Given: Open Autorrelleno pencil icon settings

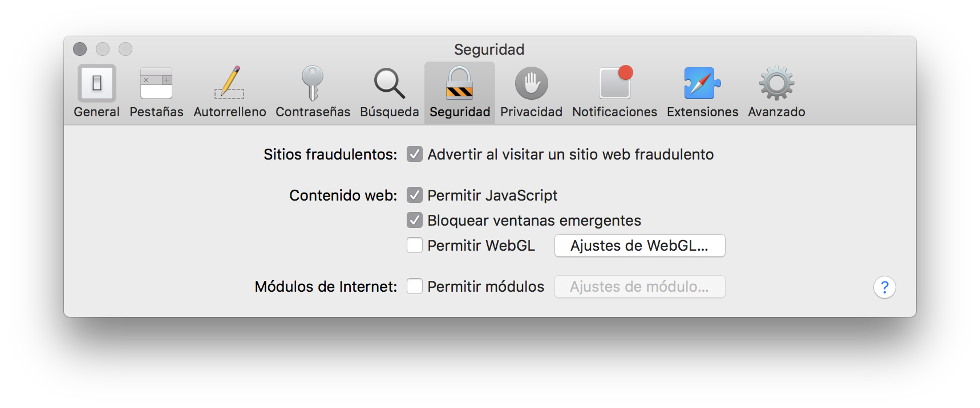Looking at the screenshot, I should click(x=229, y=92).
